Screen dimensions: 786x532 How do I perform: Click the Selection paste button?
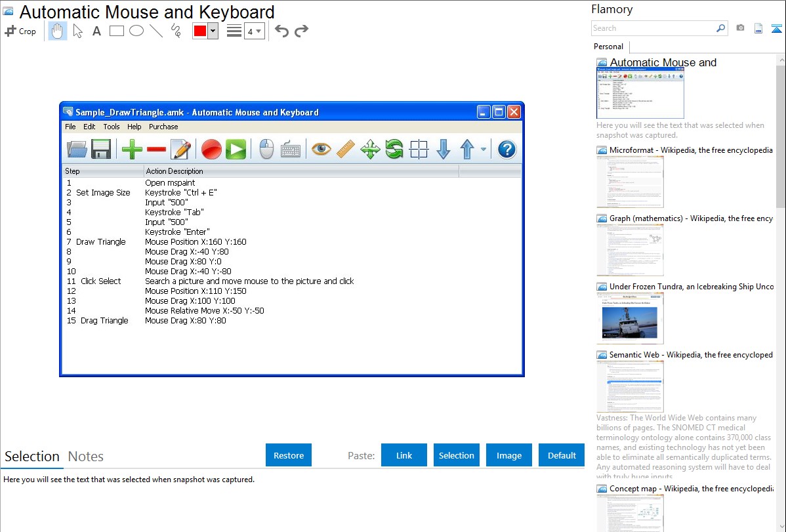[x=457, y=455]
